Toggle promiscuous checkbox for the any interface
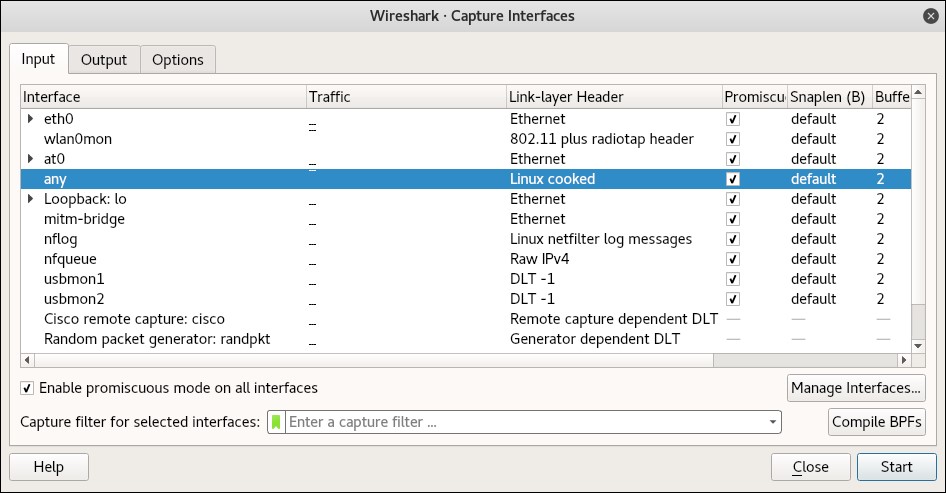946x493 pixels. coord(732,179)
